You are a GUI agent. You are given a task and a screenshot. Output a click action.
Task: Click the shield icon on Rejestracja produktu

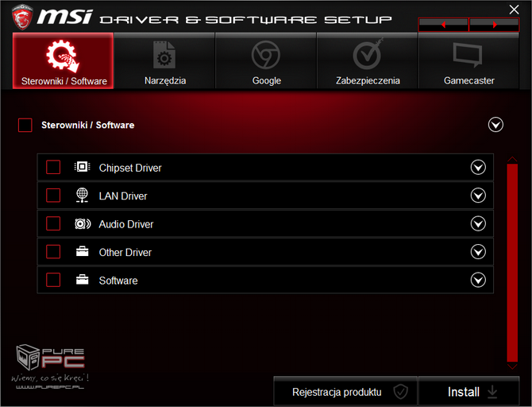[x=400, y=392]
